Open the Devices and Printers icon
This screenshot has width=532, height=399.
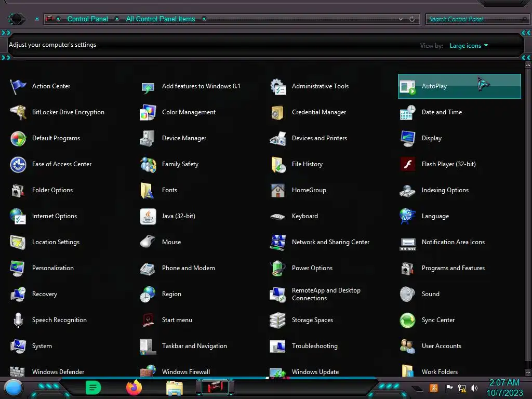278,138
